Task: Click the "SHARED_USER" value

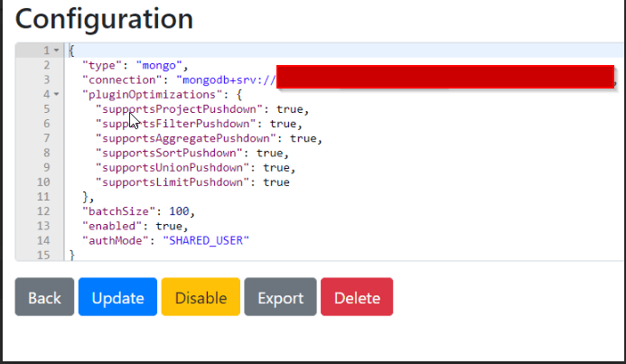Action: tap(206, 240)
